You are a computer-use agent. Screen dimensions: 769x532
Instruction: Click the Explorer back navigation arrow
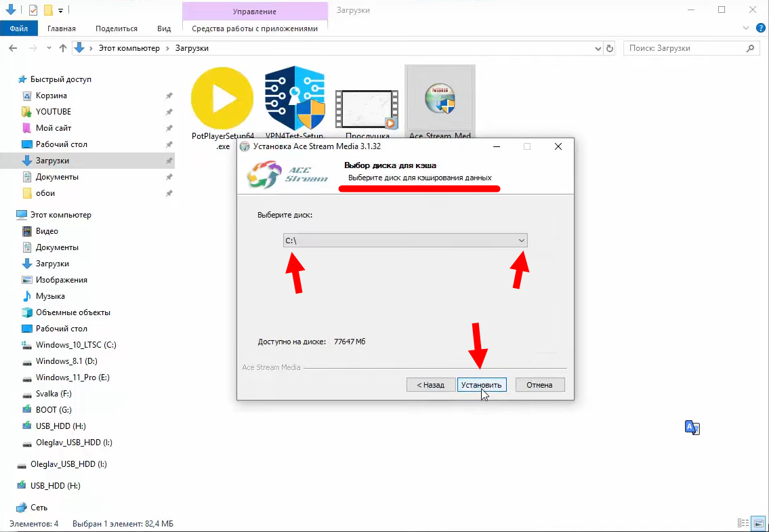tap(14, 48)
